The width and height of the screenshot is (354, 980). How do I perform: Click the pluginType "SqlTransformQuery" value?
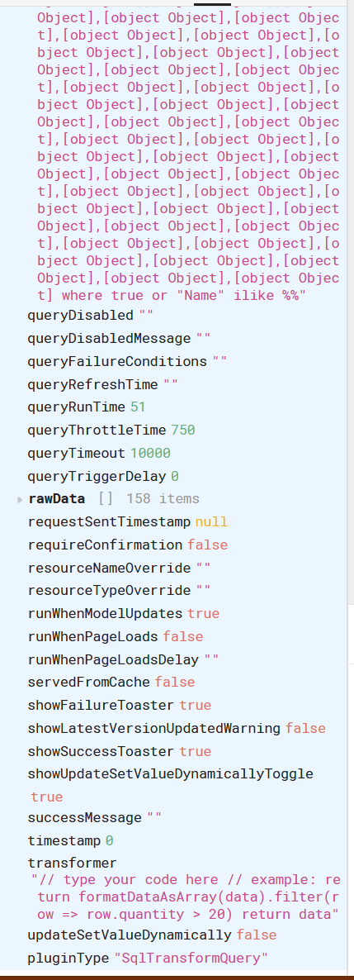(191, 959)
